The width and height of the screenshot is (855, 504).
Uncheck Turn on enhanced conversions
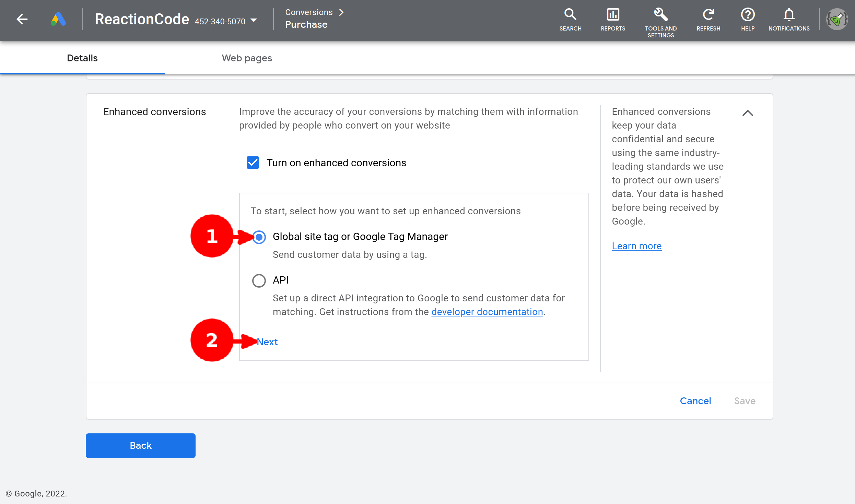(x=253, y=163)
